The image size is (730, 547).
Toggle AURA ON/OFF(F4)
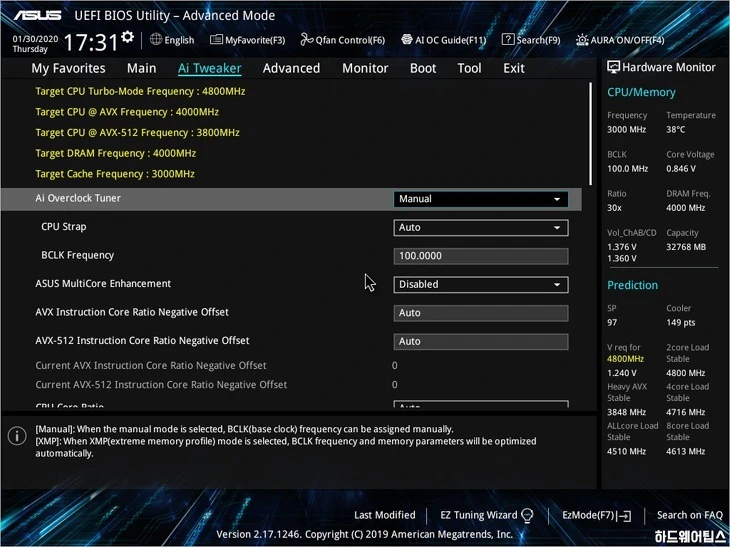[620, 40]
